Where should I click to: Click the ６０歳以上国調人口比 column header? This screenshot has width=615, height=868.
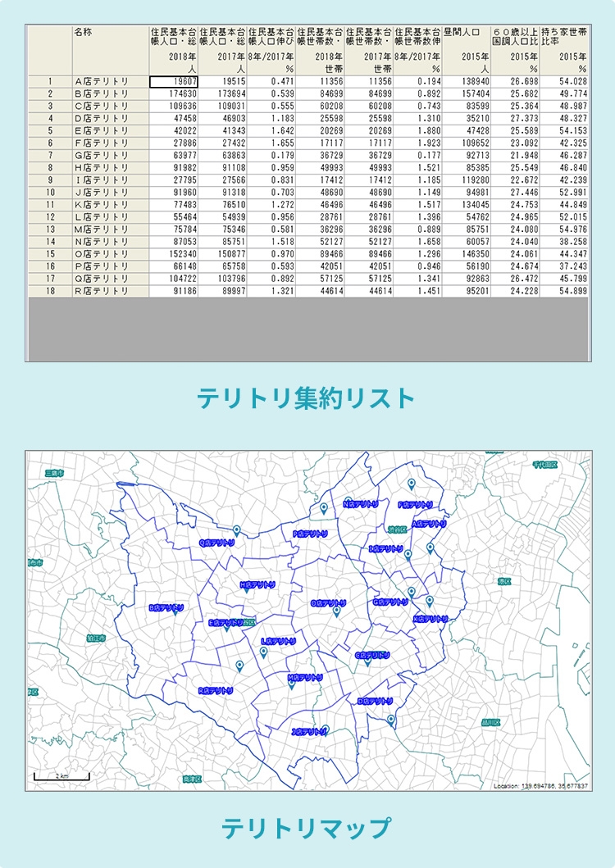(x=515, y=50)
